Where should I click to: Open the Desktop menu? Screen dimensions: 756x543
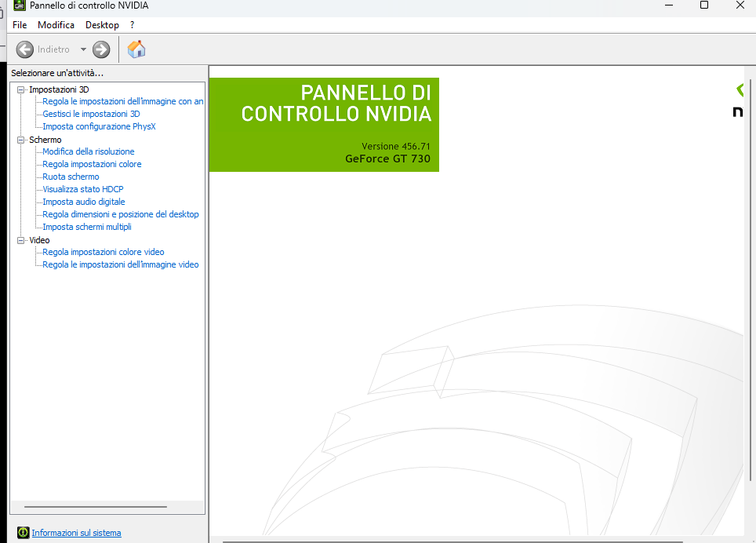[102, 25]
